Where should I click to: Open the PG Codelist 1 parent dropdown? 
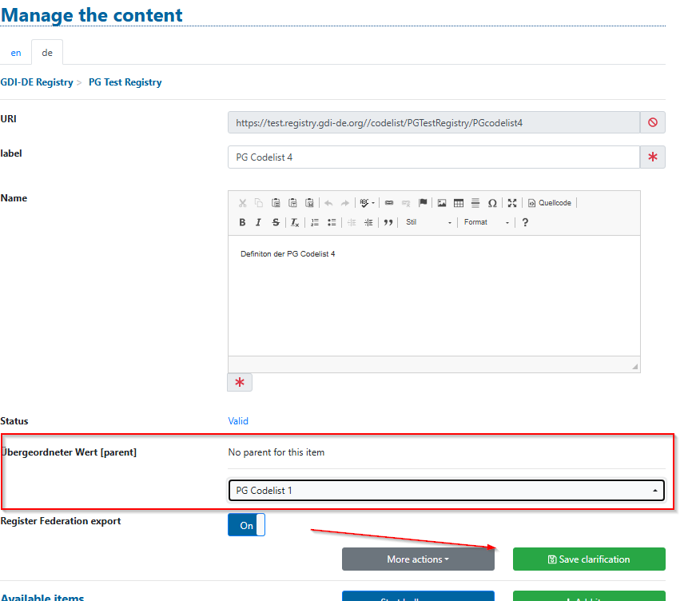[446, 490]
